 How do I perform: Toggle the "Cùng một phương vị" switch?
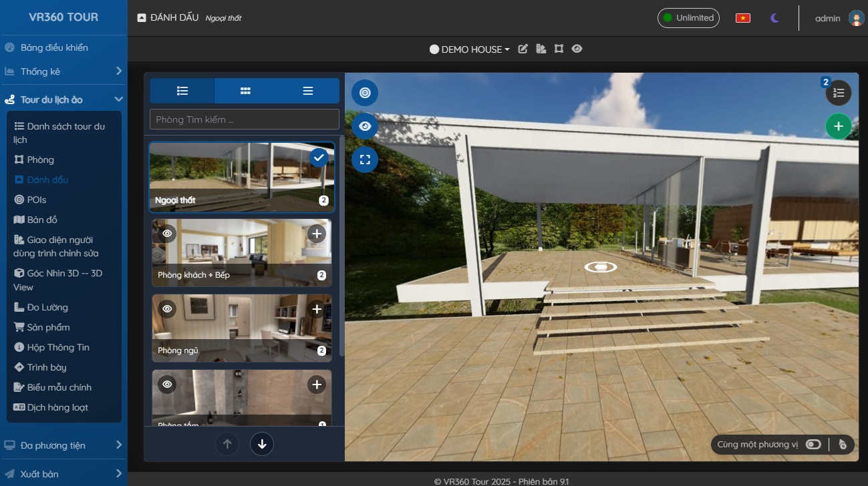pyautogui.click(x=813, y=445)
